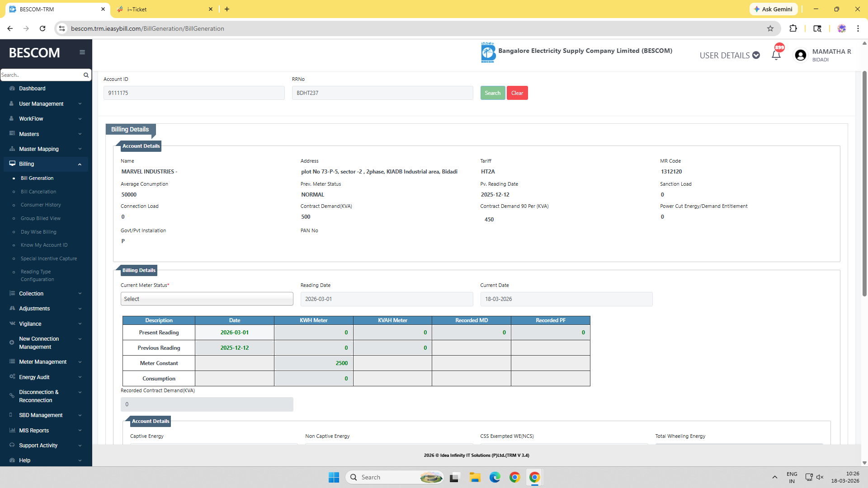Click the user profile avatar icon

(800, 55)
